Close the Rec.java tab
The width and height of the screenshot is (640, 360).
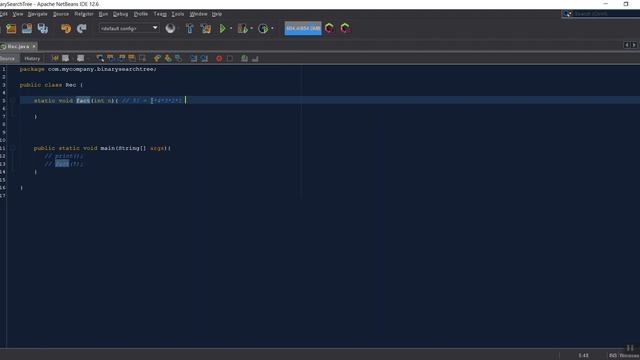click(x=34, y=47)
